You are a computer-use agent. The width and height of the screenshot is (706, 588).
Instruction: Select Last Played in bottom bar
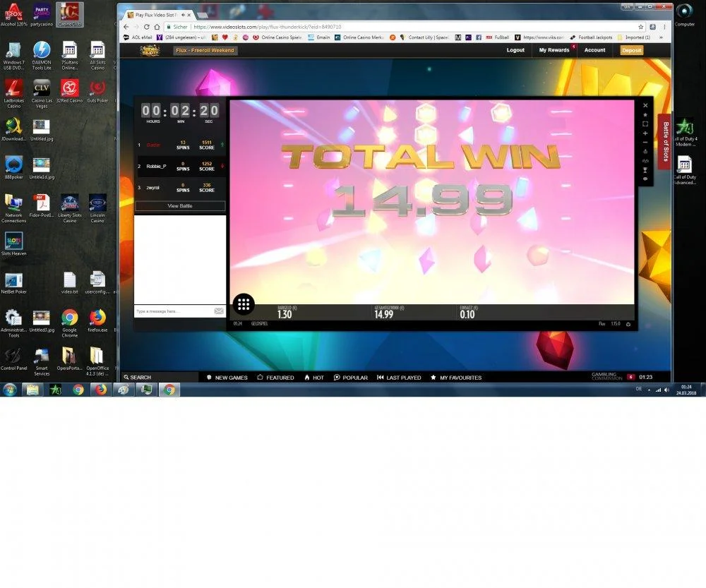coord(399,377)
